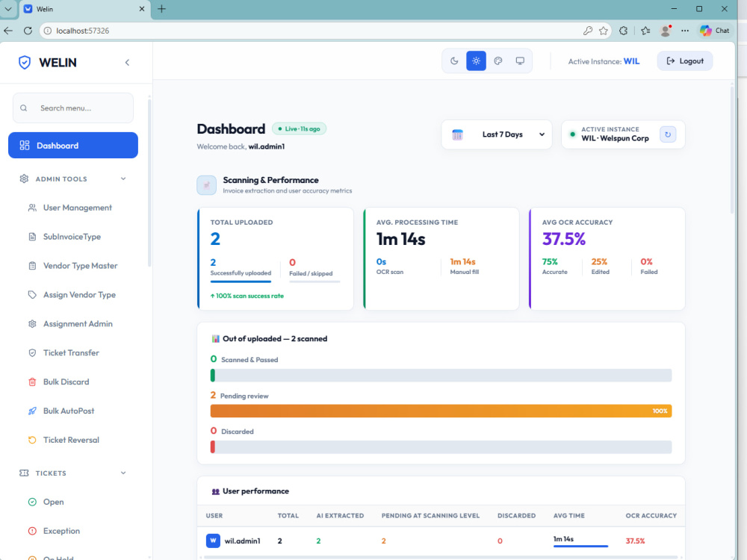Open the Exception tickets list
The height and width of the screenshot is (560, 747).
coord(61,531)
